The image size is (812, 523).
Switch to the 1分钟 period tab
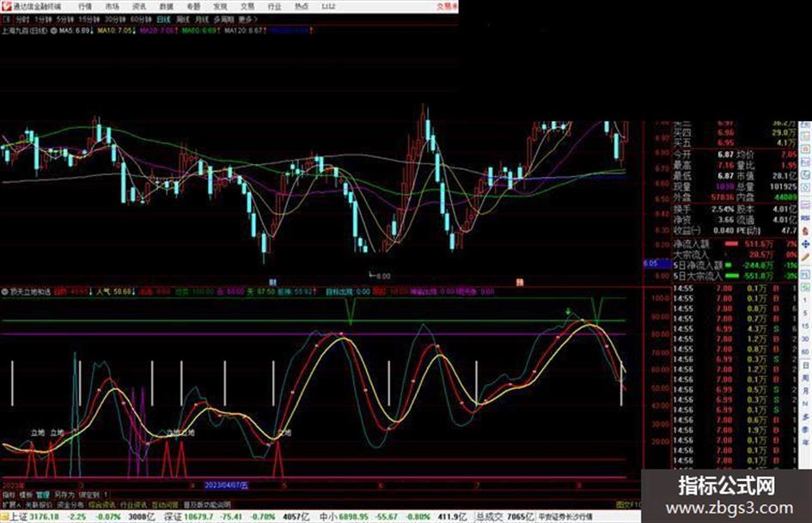click(43, 19)
